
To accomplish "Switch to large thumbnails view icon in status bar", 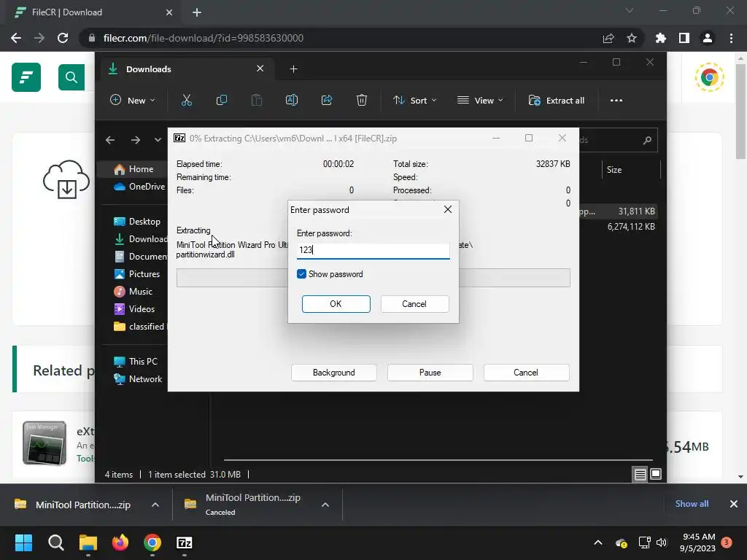I will click(x=656, y=474).
